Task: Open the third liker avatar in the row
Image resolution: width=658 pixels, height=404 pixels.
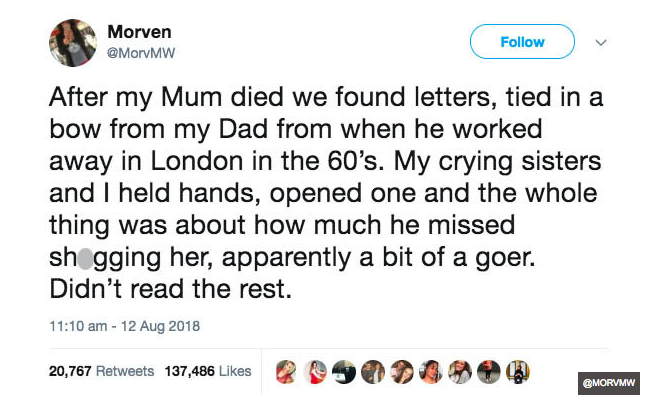Action: click(343, 371)
